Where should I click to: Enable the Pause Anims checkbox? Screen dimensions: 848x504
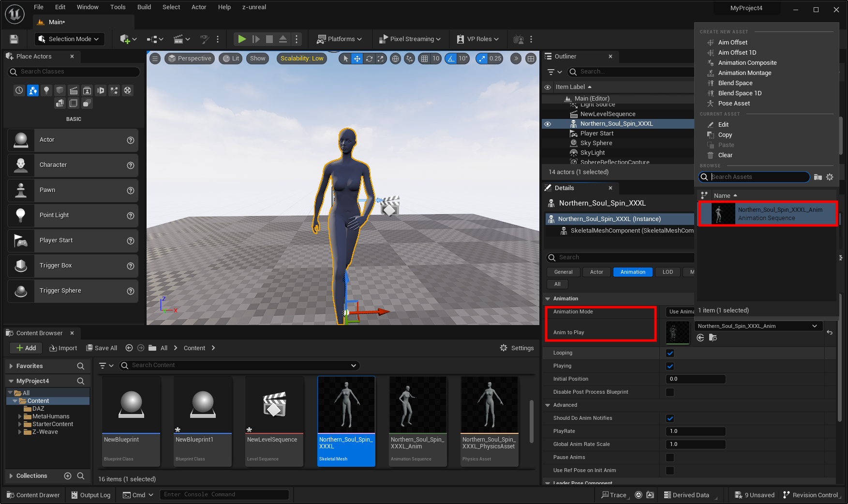pyautogui.click(x=670, y=458)
